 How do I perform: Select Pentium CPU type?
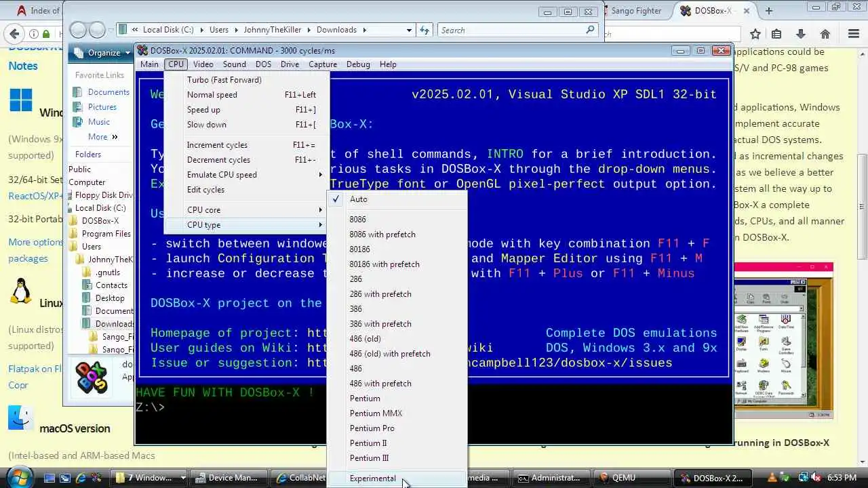point(397,399)
